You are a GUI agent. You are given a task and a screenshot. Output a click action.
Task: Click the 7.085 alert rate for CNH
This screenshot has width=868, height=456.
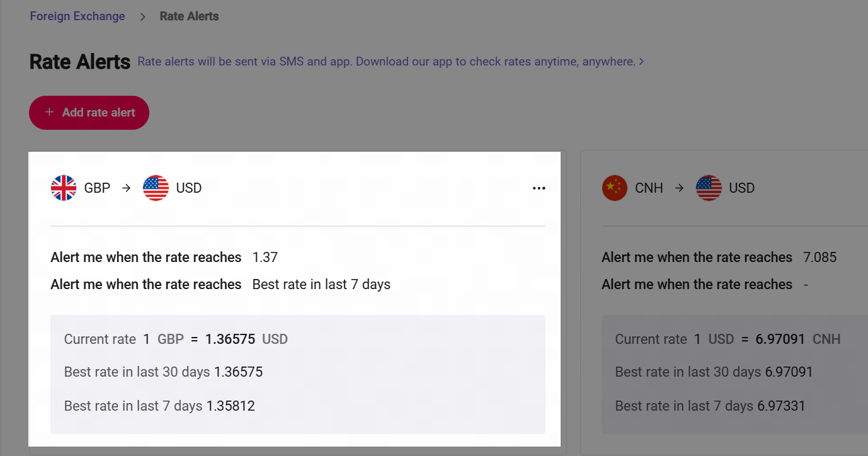[819, 257]
